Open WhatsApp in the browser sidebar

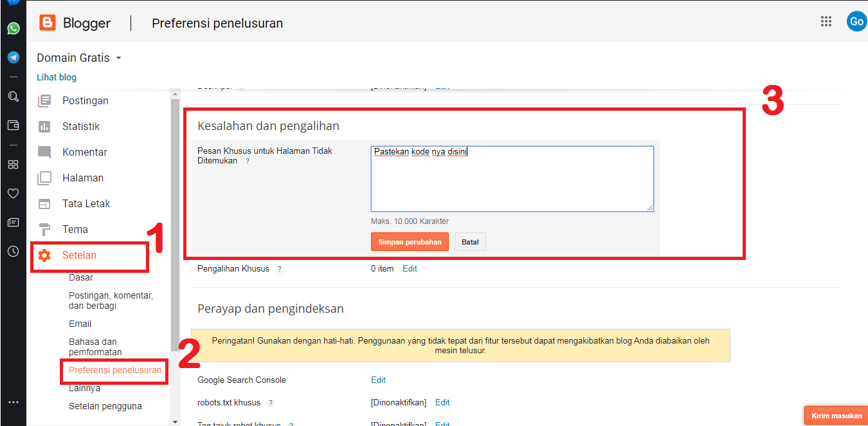[x=14, y=28]
